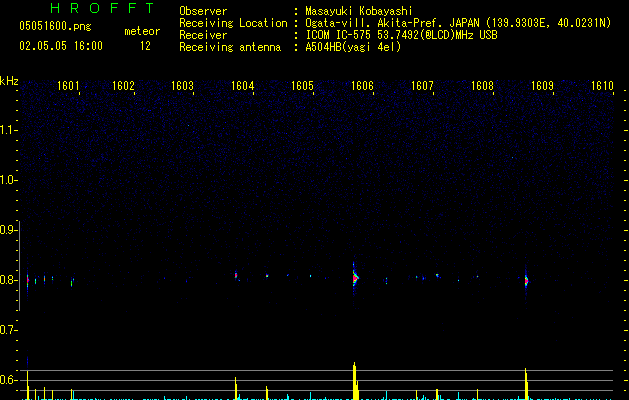Click the meteor echo just before 1604
Viewport: 629px width, 400px height.
tap(236, 275)
